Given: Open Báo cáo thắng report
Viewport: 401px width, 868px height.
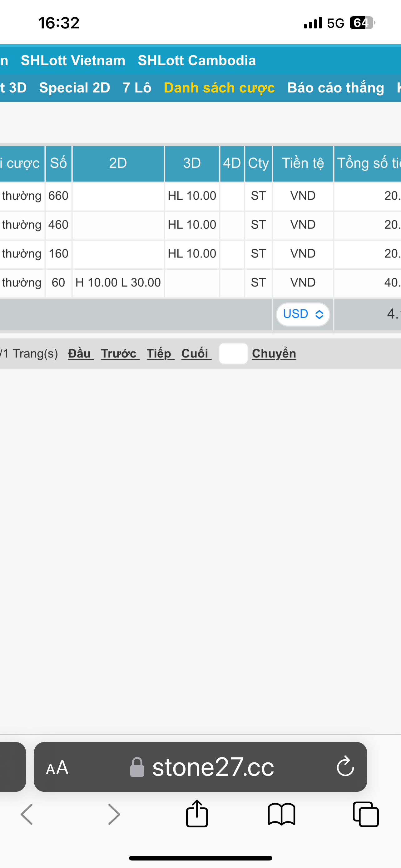Looking at the screenshot, I should click(x=336, y=87).
